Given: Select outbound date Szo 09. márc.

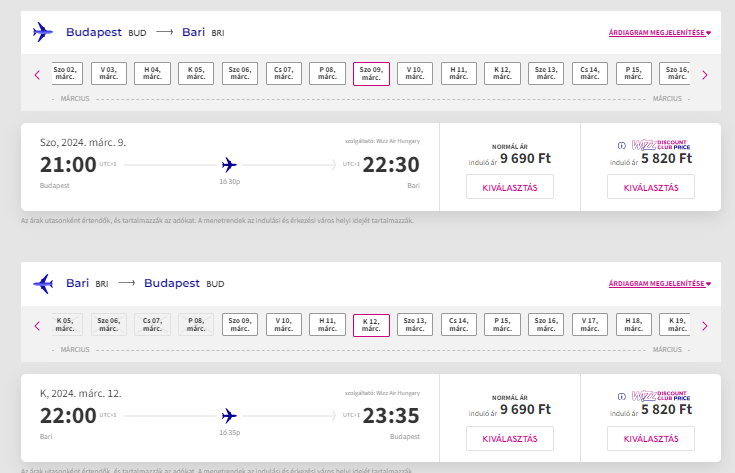Looking at the screenshot, I should pyautogui.click(x=371, y=74).
